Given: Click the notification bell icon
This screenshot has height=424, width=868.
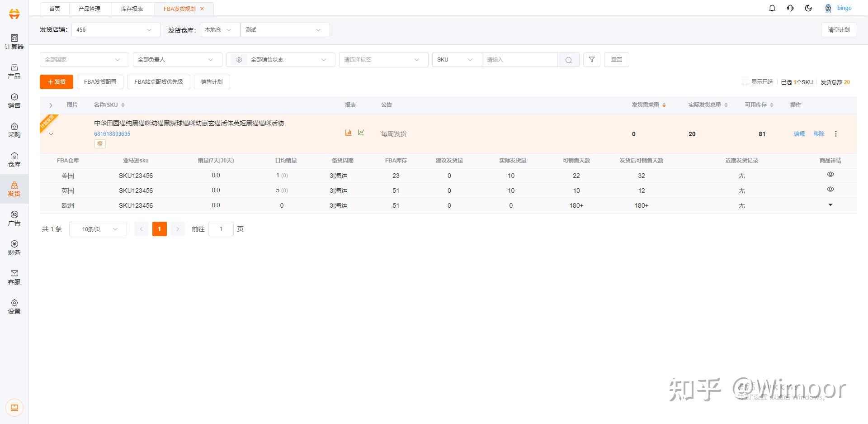Looking at the screenshot, I should coord(772,8).
